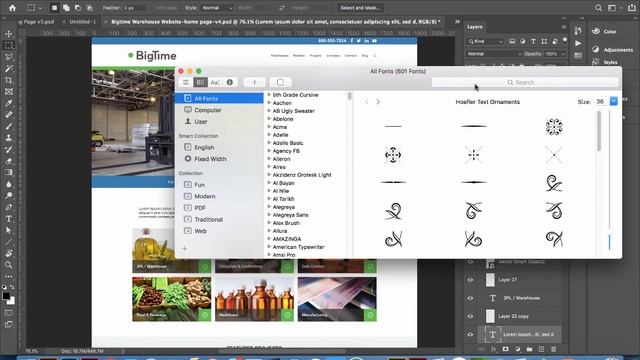Select the Rectangular Marquee tool
The height and width of the screenshot is (360, 640).
tap(9, 45)
